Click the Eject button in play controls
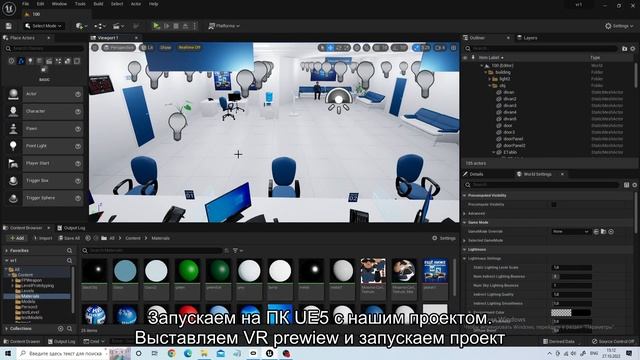Screen dimensions: 640x360 point(185,26)
